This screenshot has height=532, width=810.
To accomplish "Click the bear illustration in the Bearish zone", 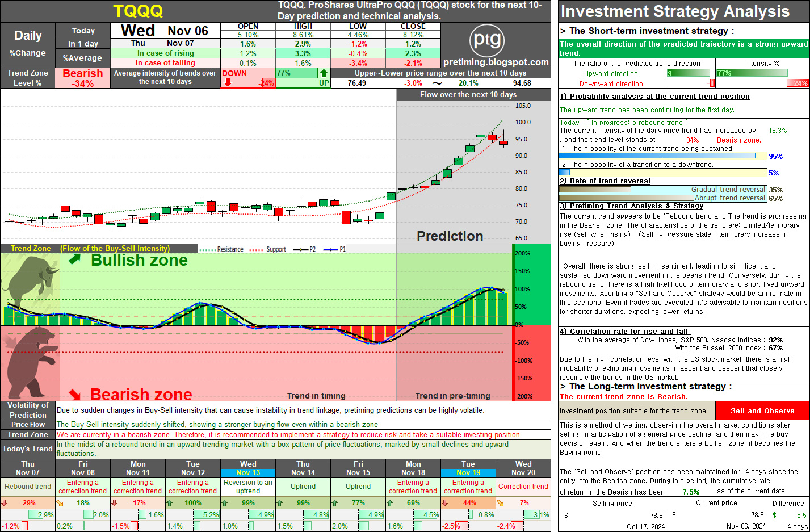I will (x=31, y=362).
